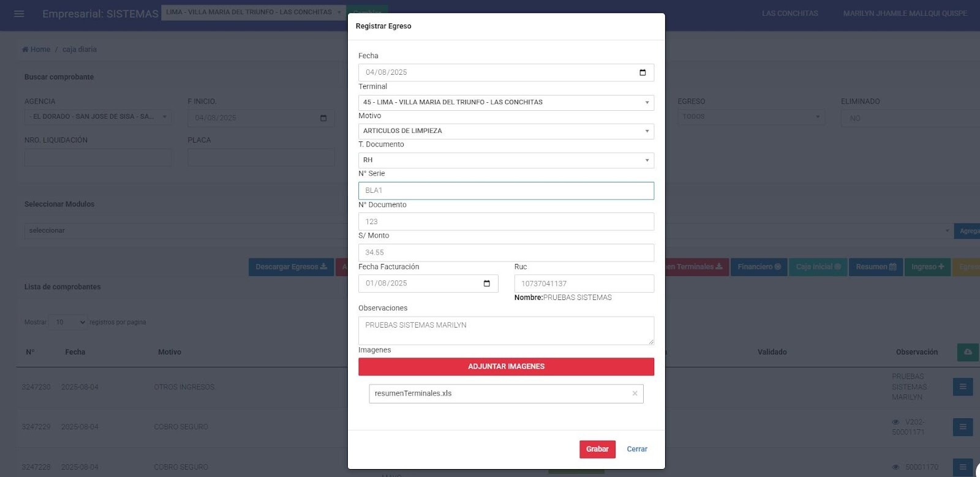Open the hamburger menu in header
The width and height of the screenshot is (980, 477).
click(19, 13)
